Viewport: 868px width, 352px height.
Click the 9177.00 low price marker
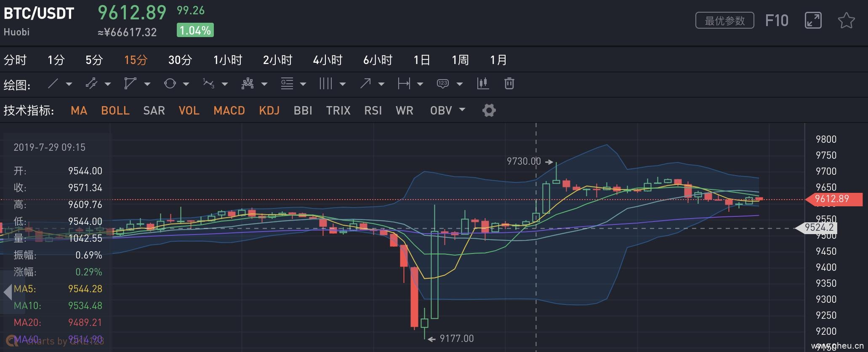pos(457,339)
